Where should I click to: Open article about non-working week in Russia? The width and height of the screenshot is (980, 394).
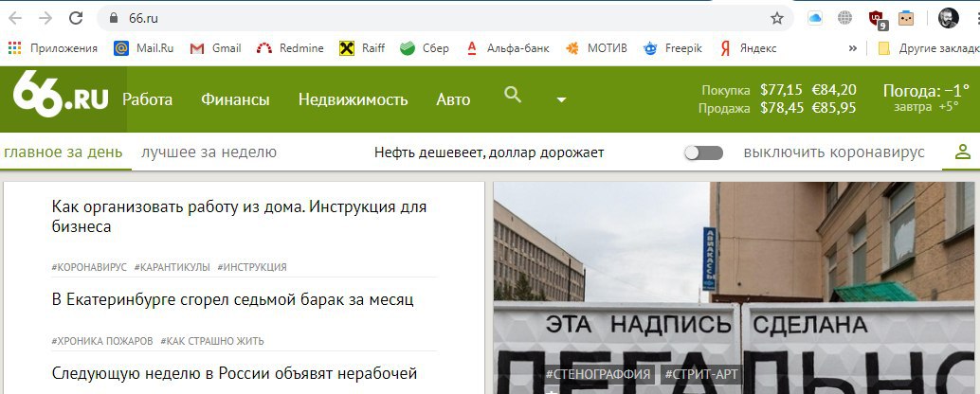[x=234, y=374]
